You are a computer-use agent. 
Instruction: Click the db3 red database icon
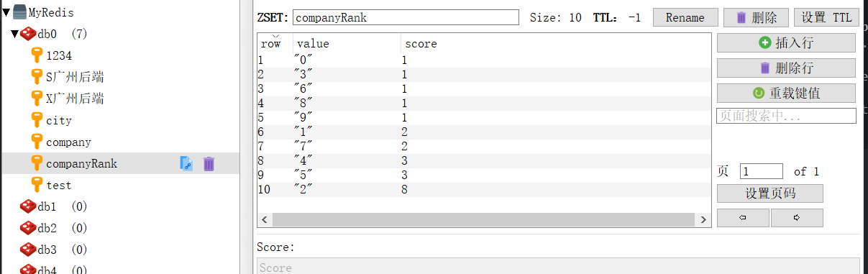(x=29, y=250)
